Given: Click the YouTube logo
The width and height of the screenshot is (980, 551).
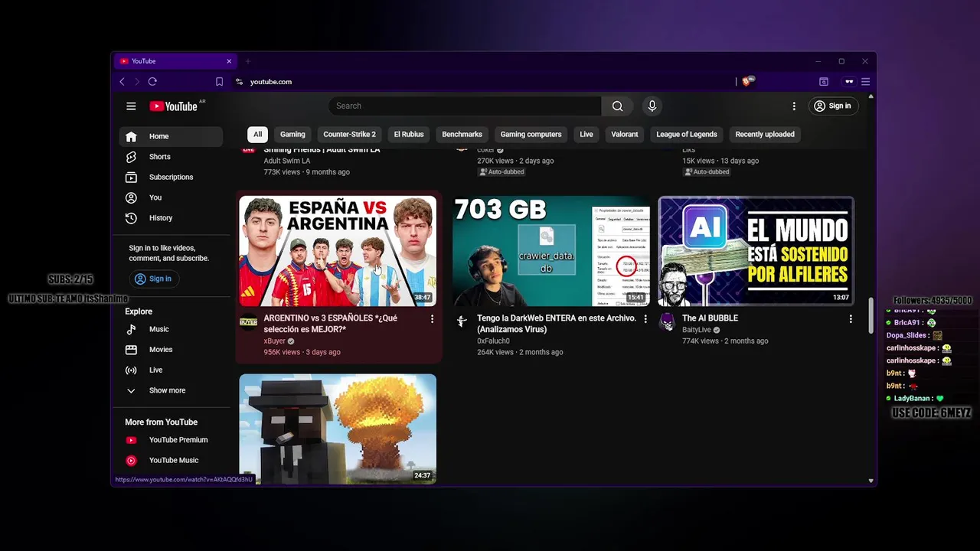Looking at the screenshot, I should point(174,106).
